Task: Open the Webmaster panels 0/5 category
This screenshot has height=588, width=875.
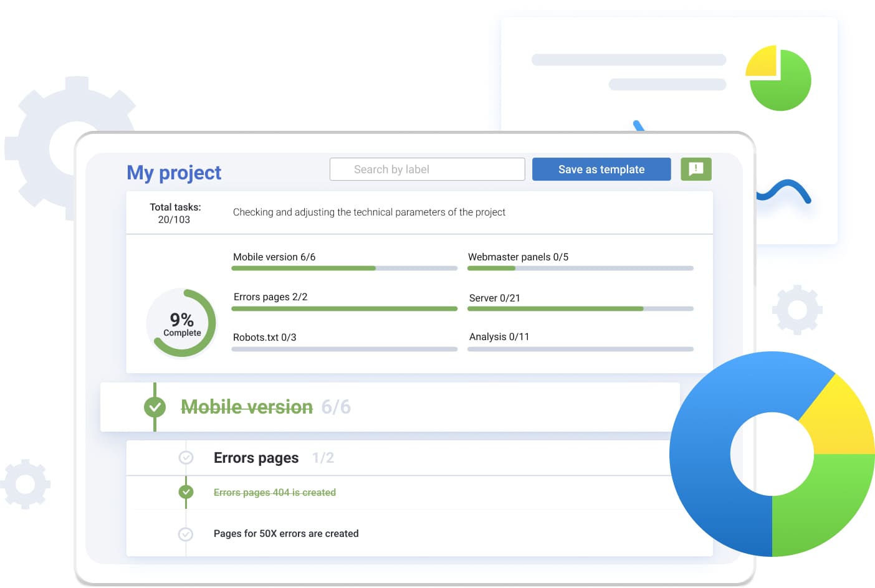Action: [518, 257]
